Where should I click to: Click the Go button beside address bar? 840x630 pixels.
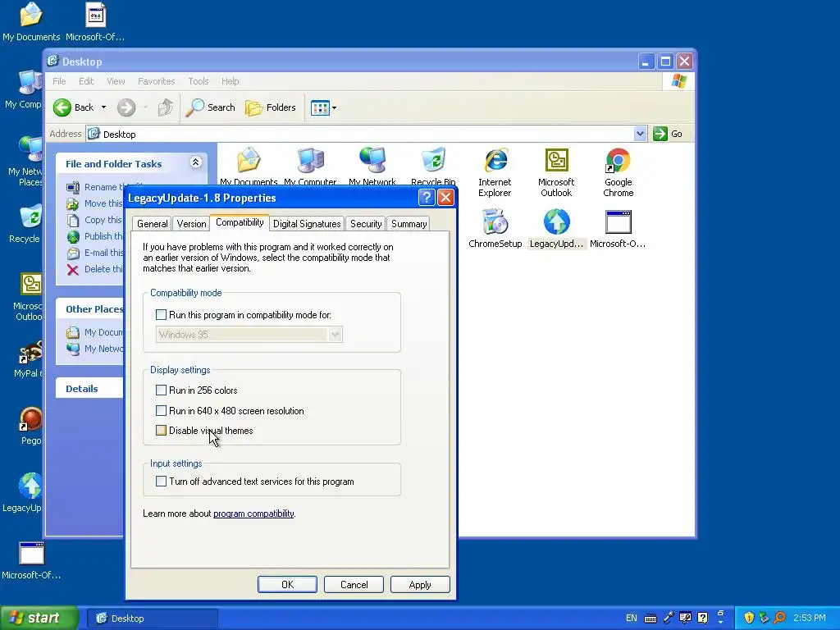pyautogui.click(x=668, y=134)
